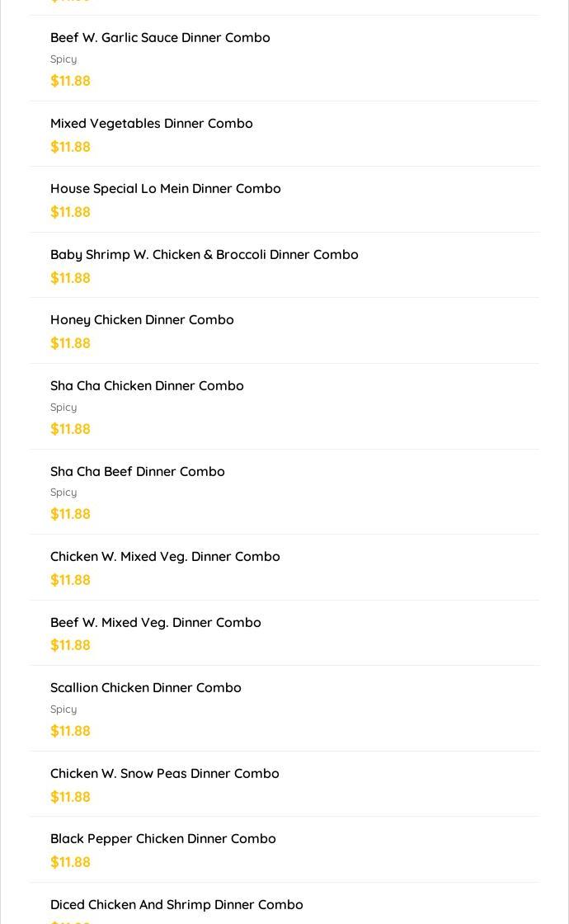569x924 pixels.
Task: Click price under Black Pepper Chicken Combo
Action: click(x=71, y=862)
